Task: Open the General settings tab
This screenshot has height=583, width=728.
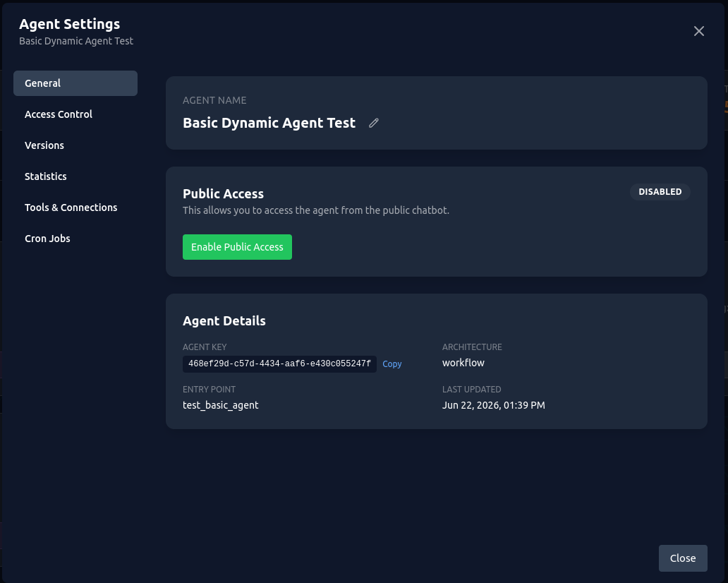Action: (x=75, y=83)
